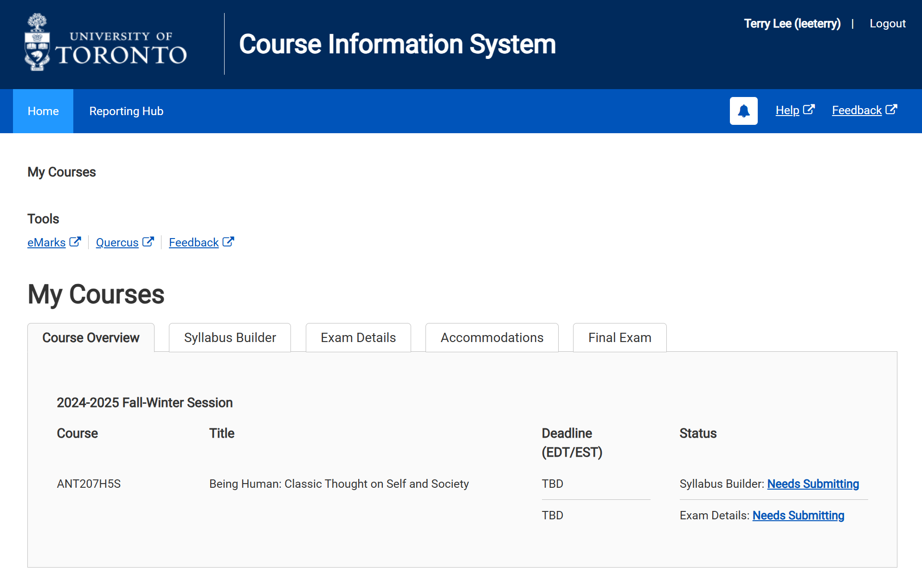Log out of the Course Information System
Viewport: 922px width, 588px height.
[887, 23]
